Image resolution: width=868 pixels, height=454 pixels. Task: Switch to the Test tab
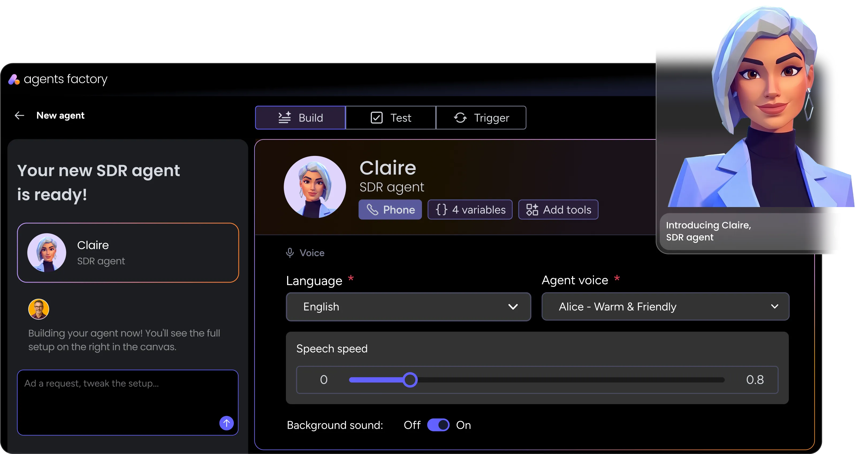point(391,118)
